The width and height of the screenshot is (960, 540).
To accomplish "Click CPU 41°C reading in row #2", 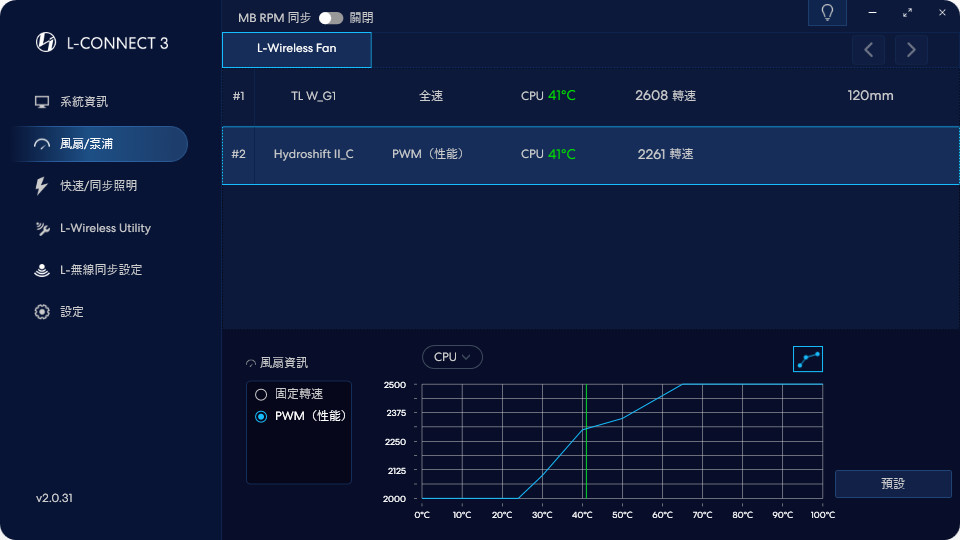I will (x=548, y=154).
